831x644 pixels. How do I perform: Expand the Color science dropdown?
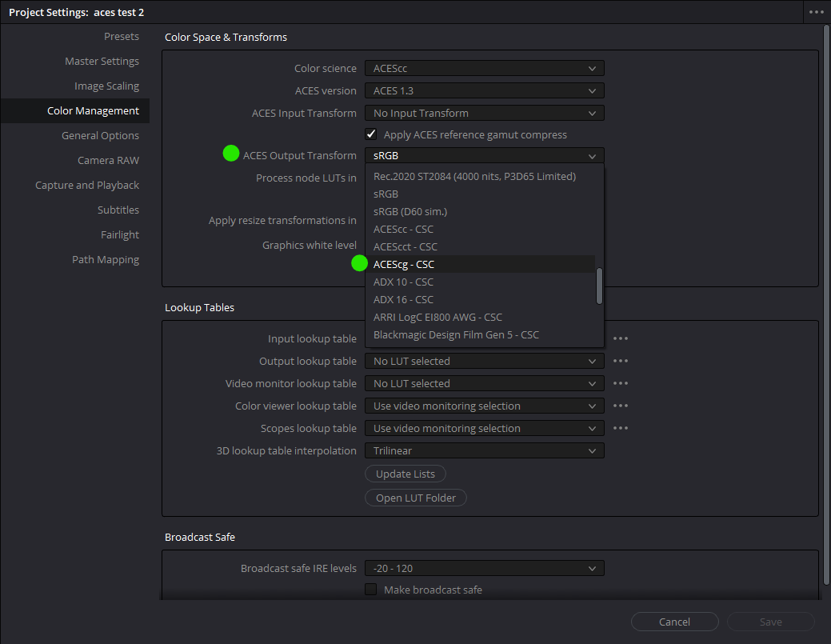point(485,68)
